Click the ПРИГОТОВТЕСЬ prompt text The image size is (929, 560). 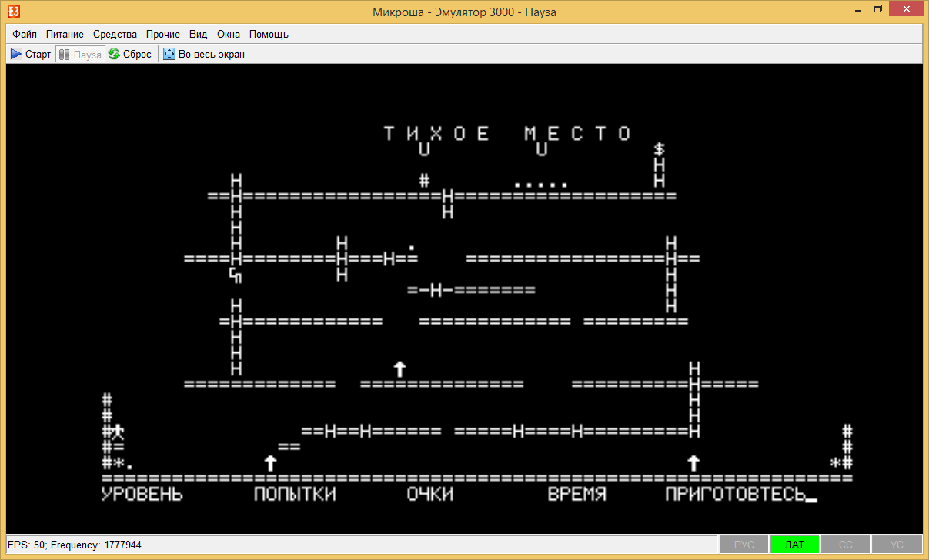tap(735, 495)
